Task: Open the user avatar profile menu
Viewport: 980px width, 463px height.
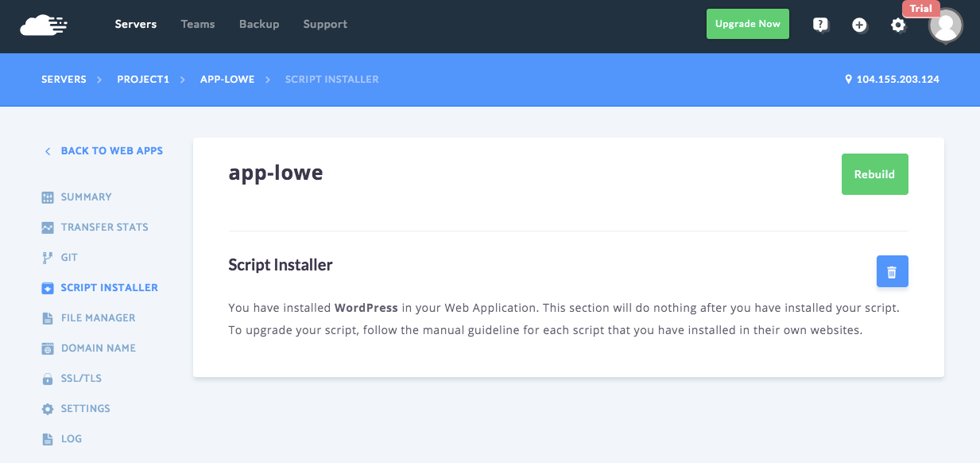Action: 946,25
